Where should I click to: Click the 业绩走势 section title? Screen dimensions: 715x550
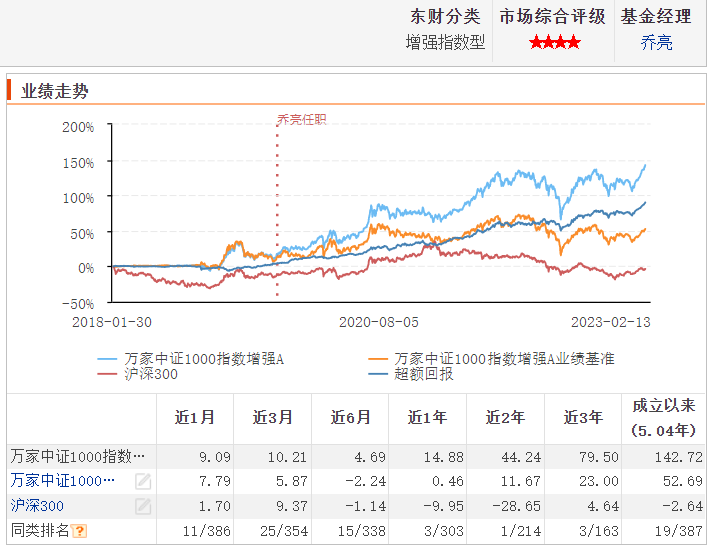tap(54, 91)
